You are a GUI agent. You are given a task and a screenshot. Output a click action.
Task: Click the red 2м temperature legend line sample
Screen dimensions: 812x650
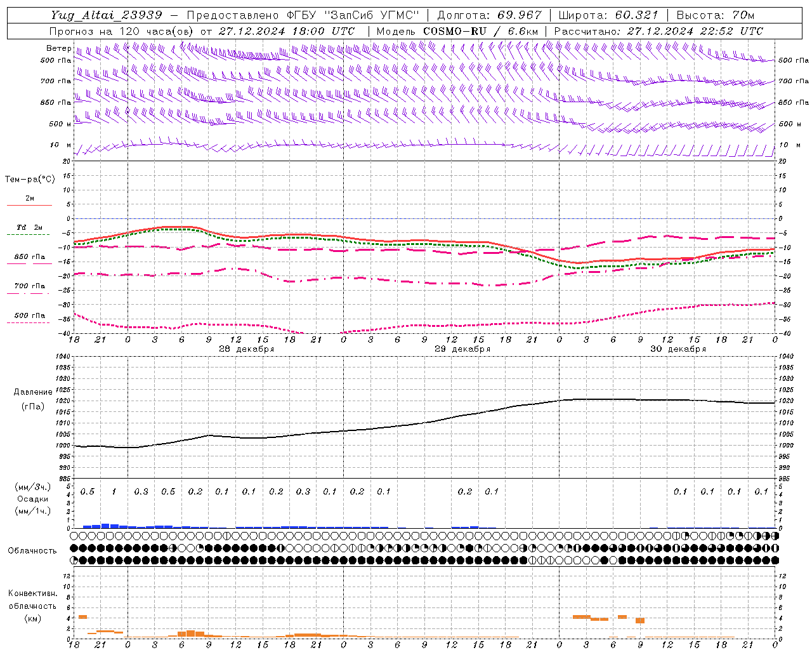click(x=29, y=205)
